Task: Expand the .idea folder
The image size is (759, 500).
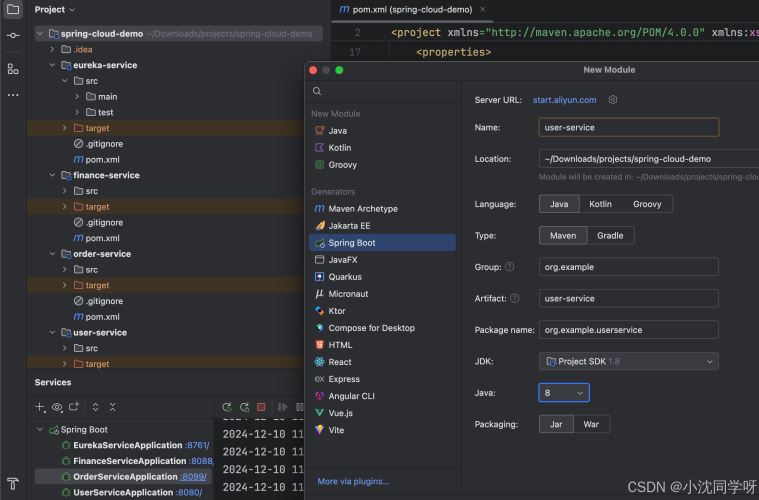Action: pyautogui.click(x=52, y=49)
